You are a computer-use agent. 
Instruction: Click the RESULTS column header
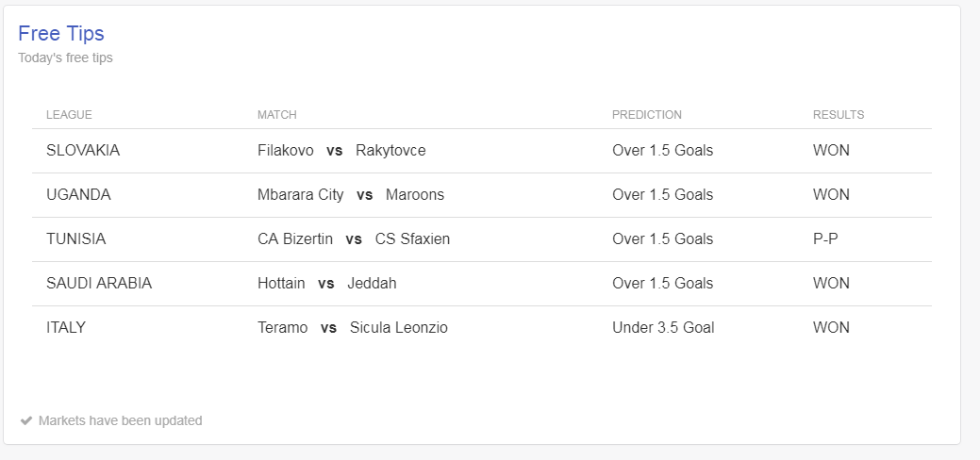tap(839, 115)
